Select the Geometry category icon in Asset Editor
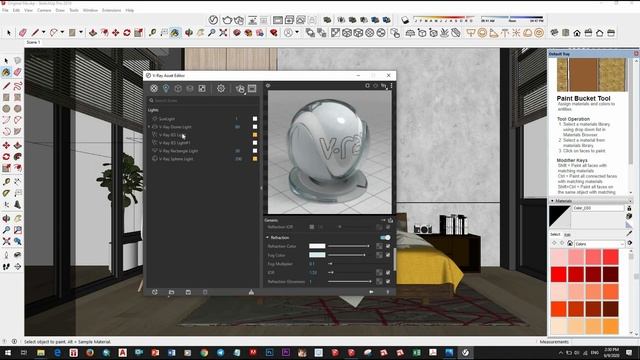 click(178, 89)
